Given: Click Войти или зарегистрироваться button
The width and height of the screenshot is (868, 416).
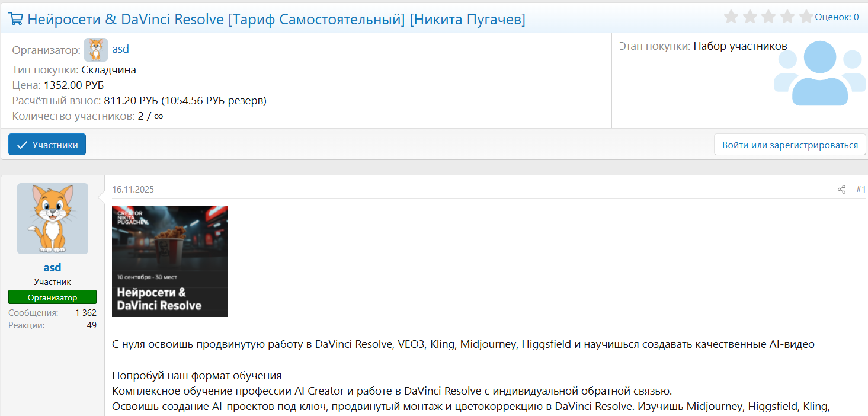Looking at the screenshot, I should click(x=790, y=145).
